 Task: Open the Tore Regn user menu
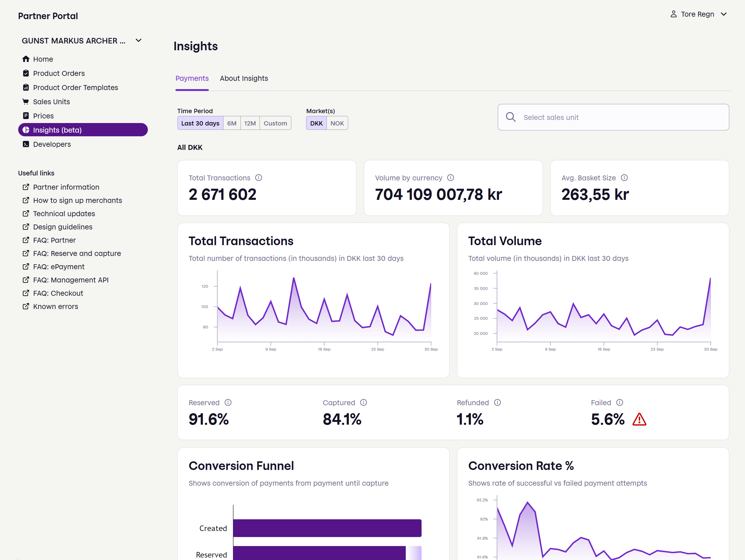click(x=698, y=14)
